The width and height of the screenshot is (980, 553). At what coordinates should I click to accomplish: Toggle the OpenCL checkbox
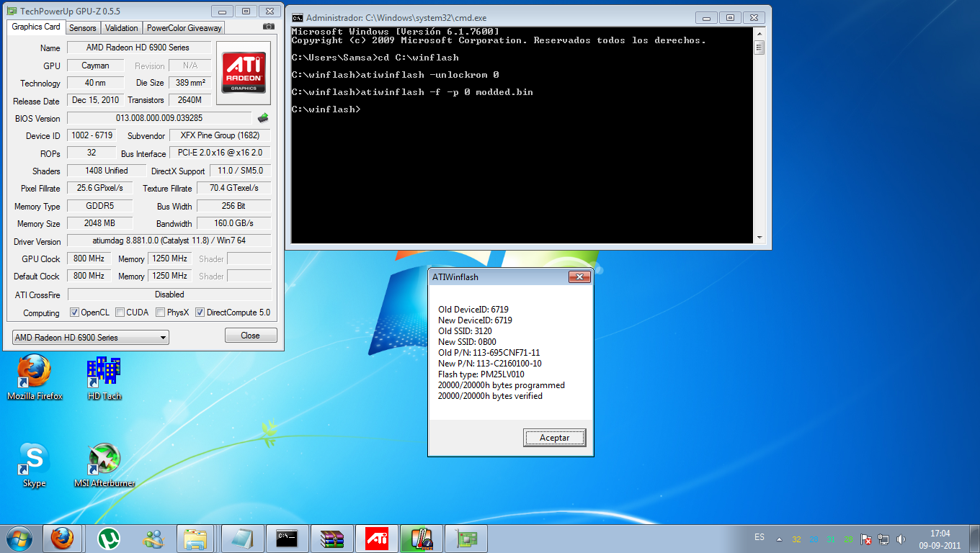point(74,313)
